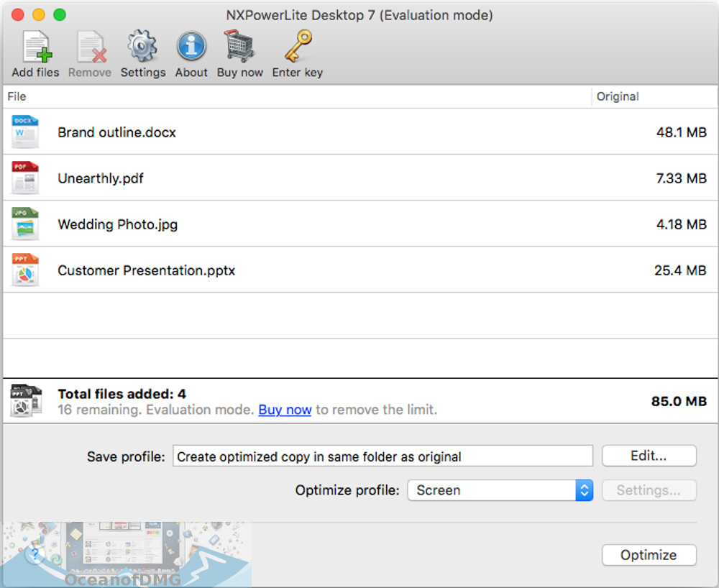Click the JPG icon for Wedding Photo
This screenshot has height=588, width=719.
(24, 224)
